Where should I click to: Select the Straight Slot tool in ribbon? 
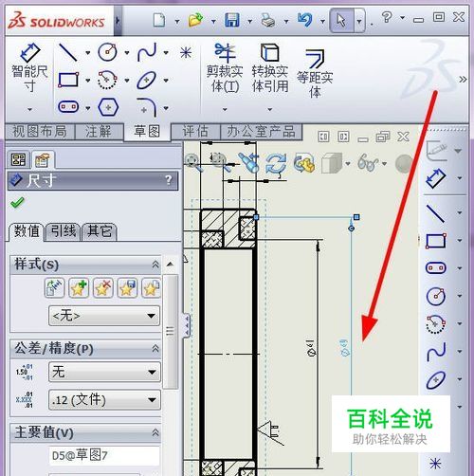point(68,106)
